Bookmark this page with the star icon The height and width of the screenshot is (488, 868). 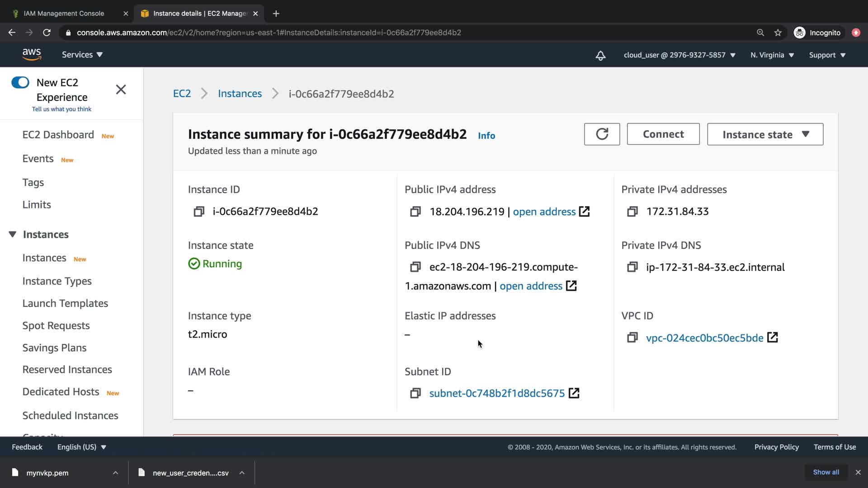(778, 33)
